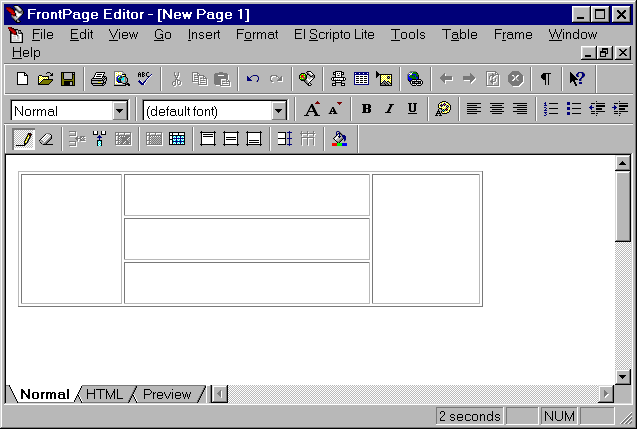Toggle Underline formatting
Viewport: 637px width, 429px height.
[x=412, y=109]
